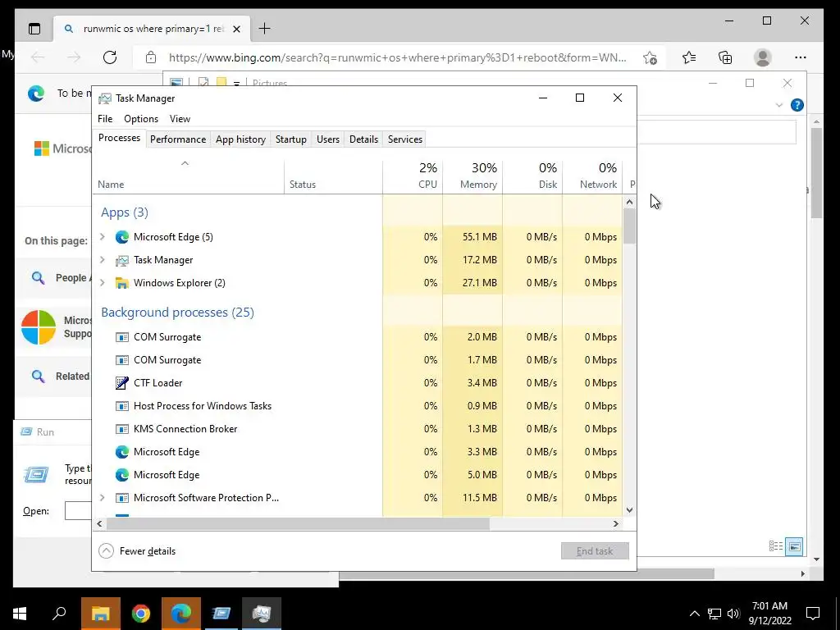The image size is (840, 630).
Task: Click Edge's tab actions menu icon
Action: [34, 29]
